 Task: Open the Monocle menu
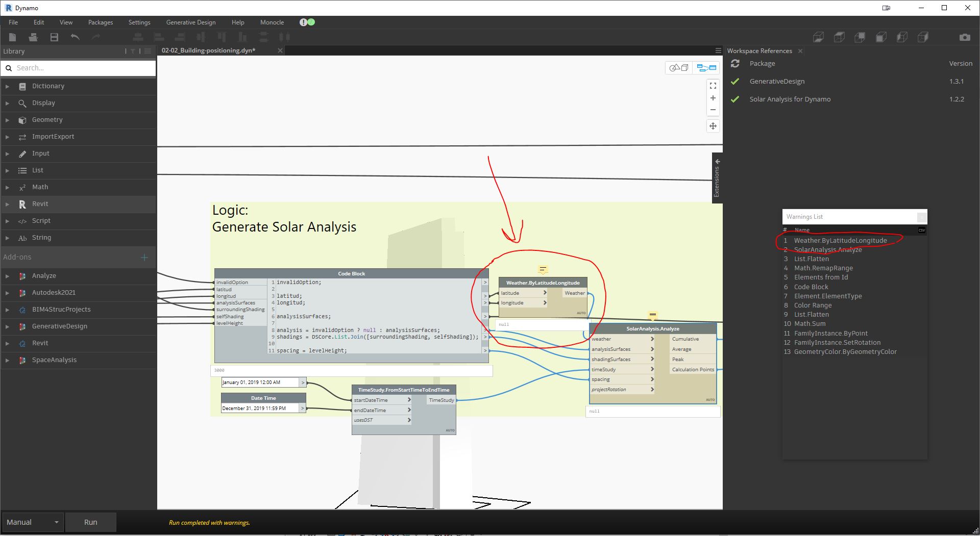click(x=272, y=22)
